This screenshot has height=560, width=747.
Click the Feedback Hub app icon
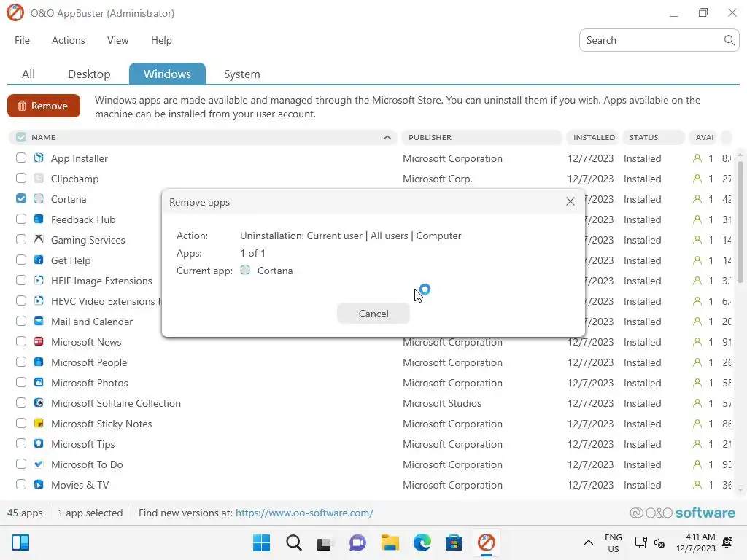[39, 219]
